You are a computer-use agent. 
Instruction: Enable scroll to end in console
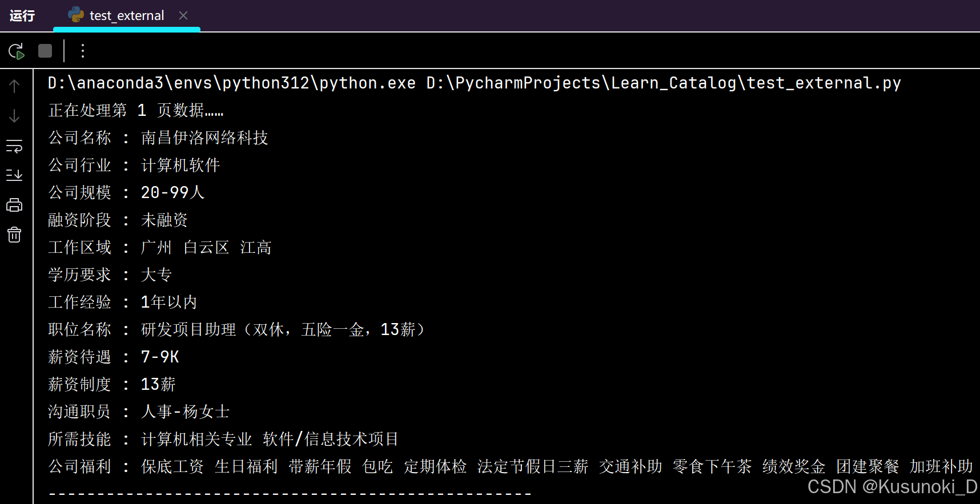[x=14, y=175]
